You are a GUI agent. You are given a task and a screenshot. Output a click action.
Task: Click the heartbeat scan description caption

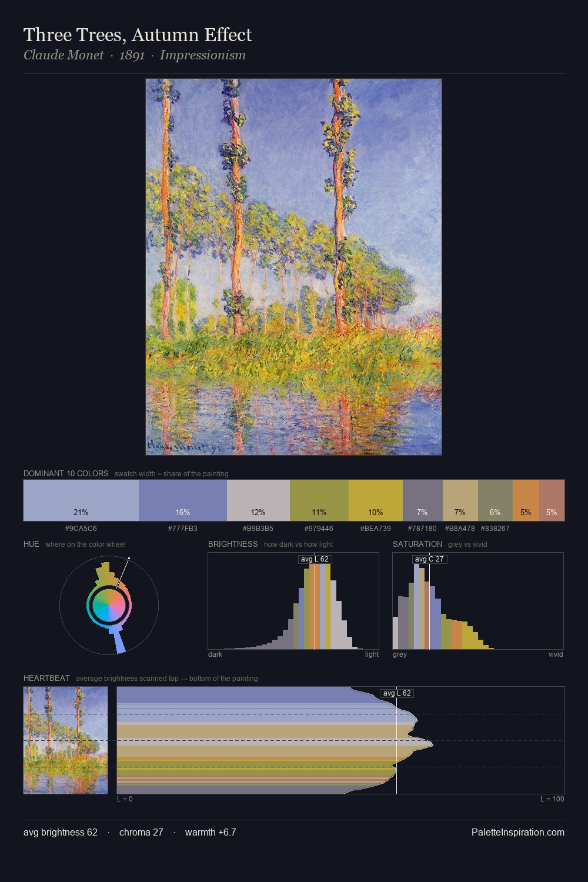[x=167, y=679]
